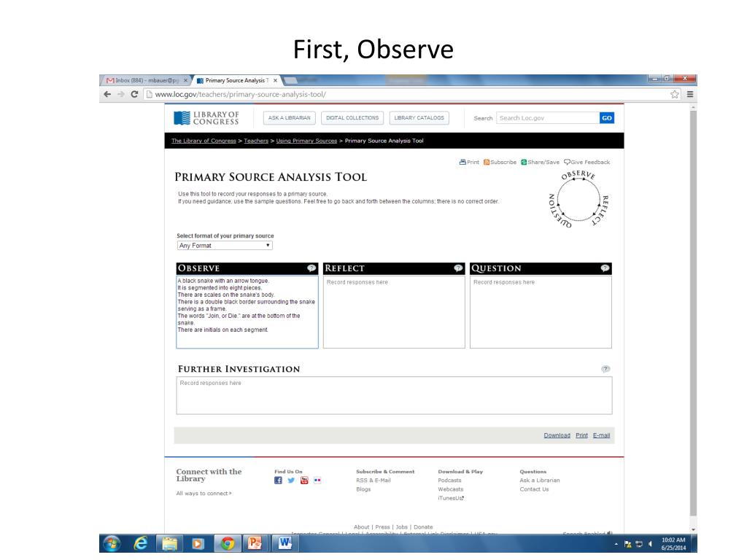Open the Podcasts footer link
This screenshot has width=747, height=560.
(x=449, y=481)
